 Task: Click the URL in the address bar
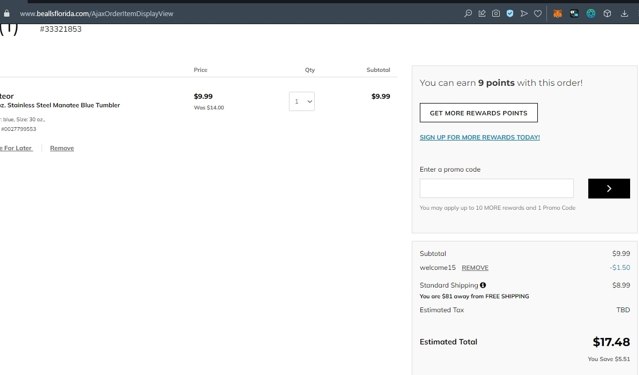click(x=97, y=13)
